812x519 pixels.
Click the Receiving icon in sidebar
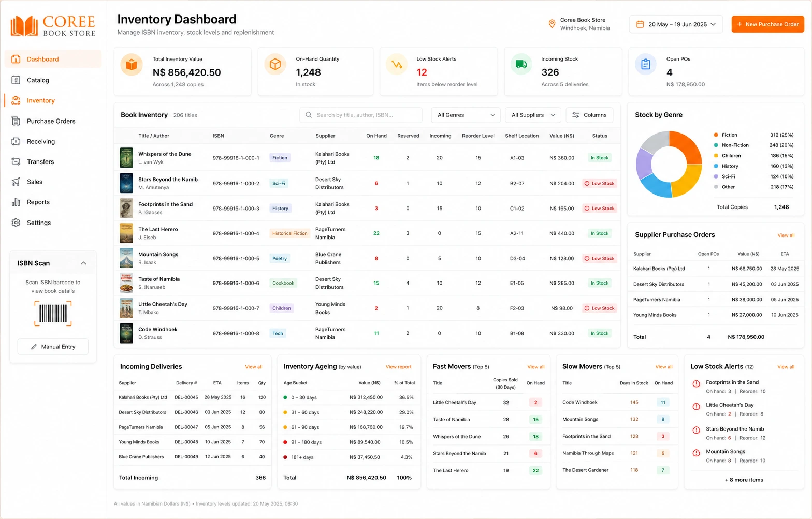pos(16,141)
